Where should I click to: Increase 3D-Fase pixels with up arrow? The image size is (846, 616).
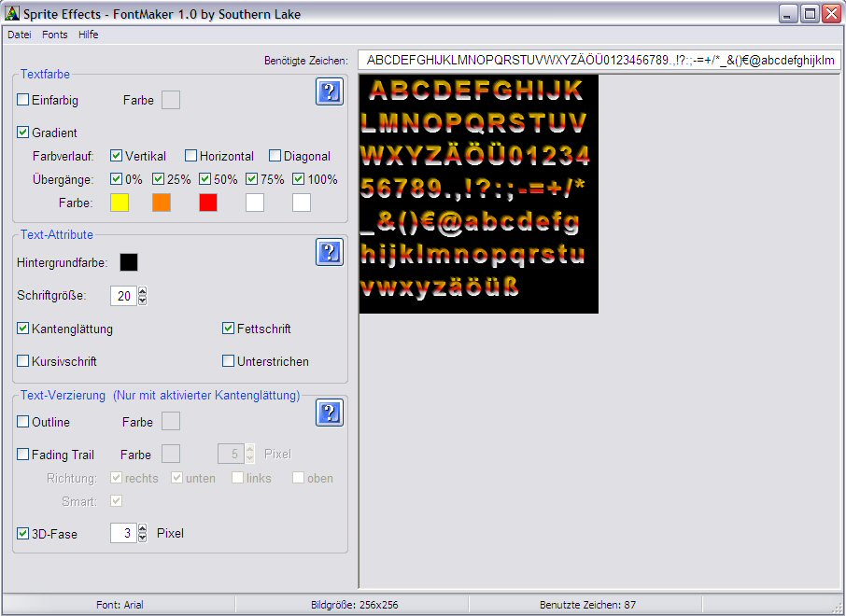(x=143, y=528)
